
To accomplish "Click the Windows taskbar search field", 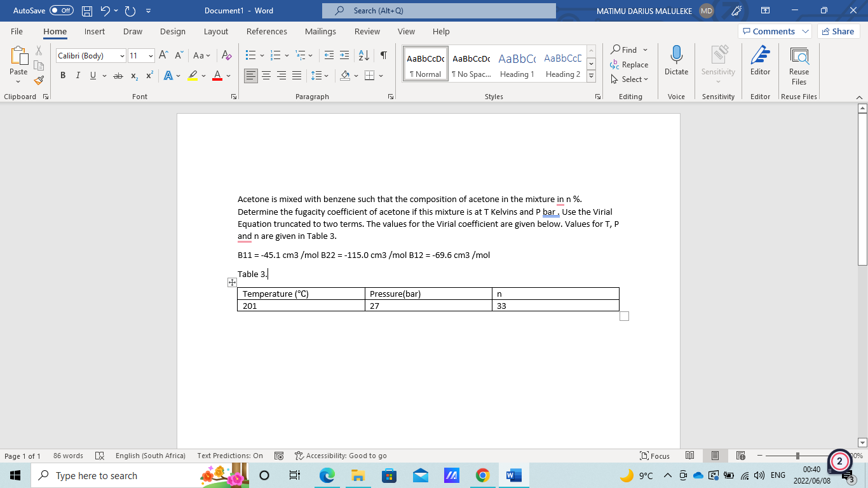I will tap(140, 475).
